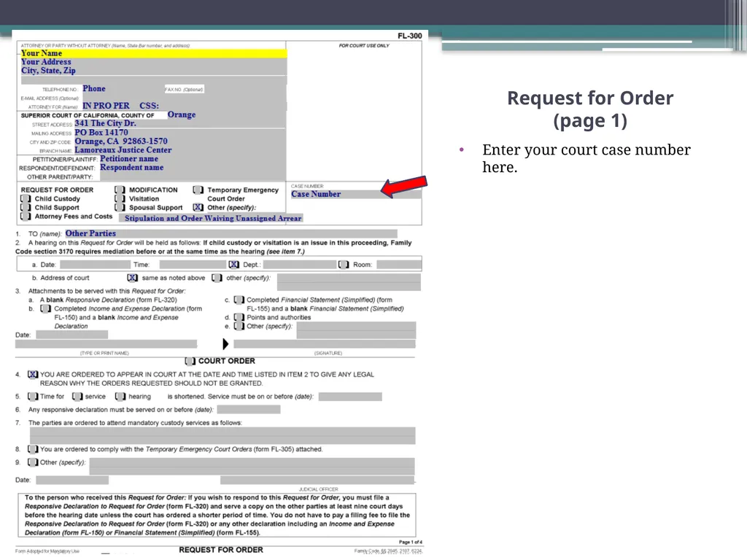Click the Respondent name field
Viewport: 747px width, 560px height.
coord(193,168)
